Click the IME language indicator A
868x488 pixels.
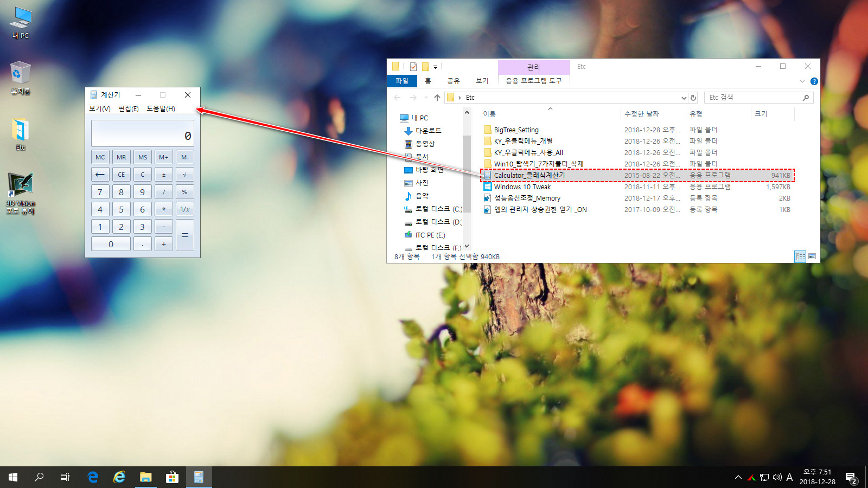click(789, 477)
